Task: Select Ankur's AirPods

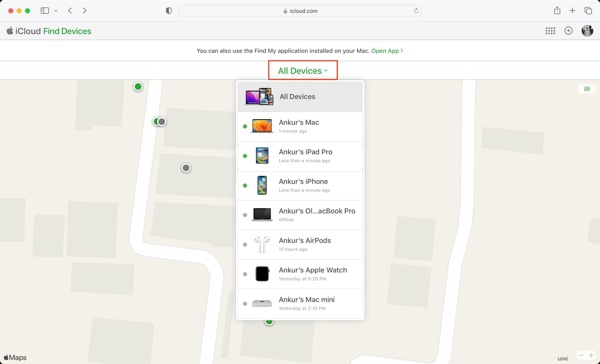Action: (300, 245)
